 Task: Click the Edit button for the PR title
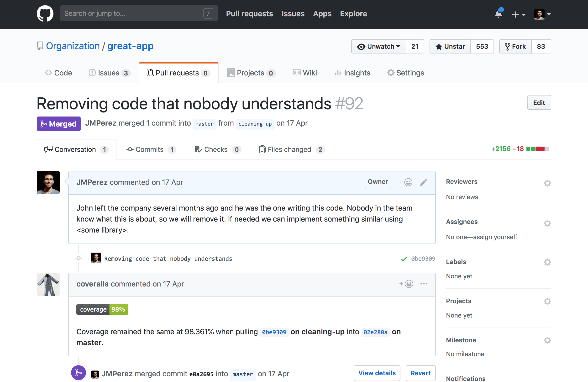click(x=539, y=103)
